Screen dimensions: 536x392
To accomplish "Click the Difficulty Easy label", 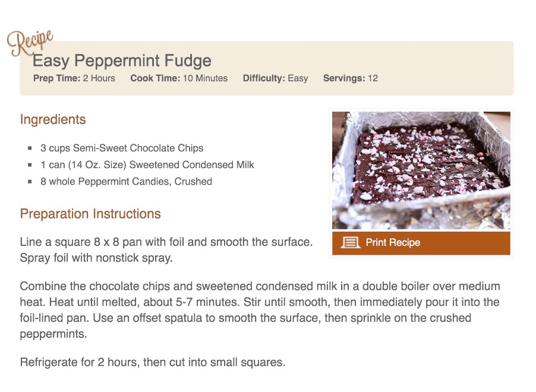I will pos(275,78).
